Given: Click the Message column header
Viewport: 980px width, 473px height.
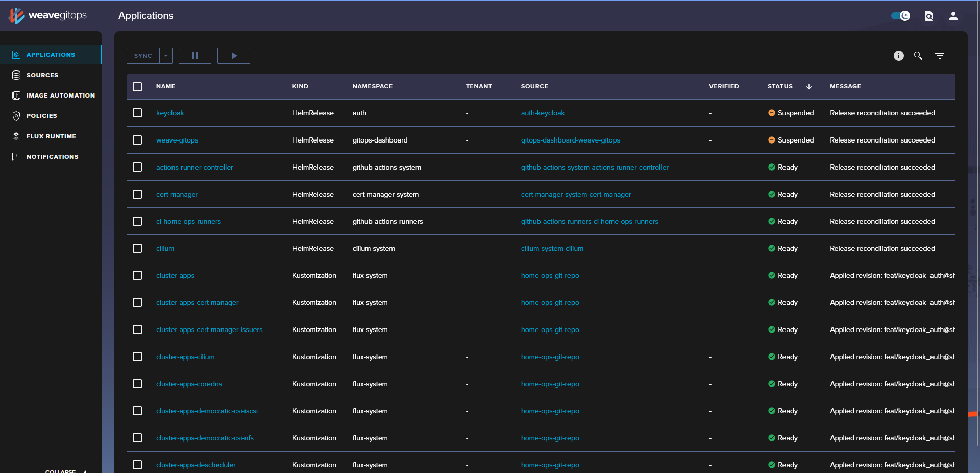Looking at the screenshot, I should point(845,86).
